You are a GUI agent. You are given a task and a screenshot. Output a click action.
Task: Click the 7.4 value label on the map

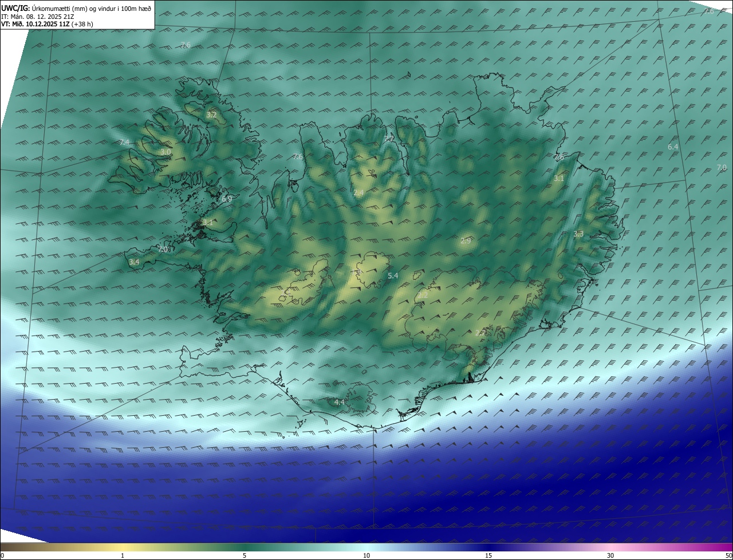(x=124, y=142)
